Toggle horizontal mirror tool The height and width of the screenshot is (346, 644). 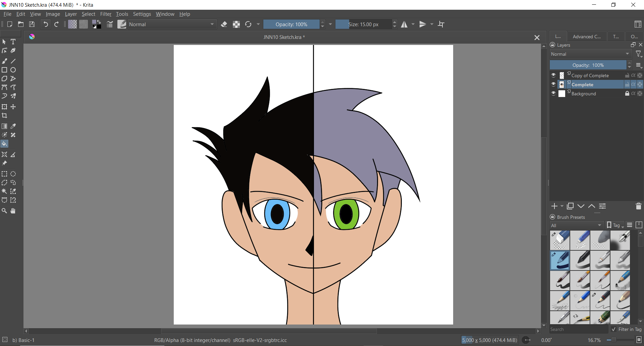click(x=404, y=24)
